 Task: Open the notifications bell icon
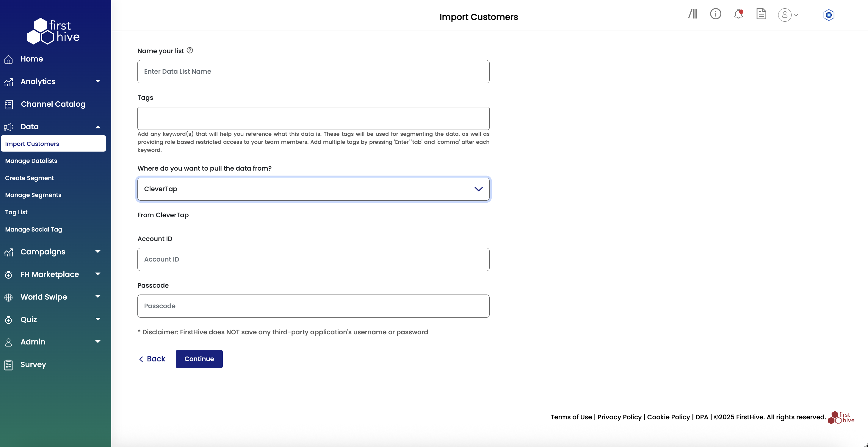pyautogui.click(x=738, y=14)
